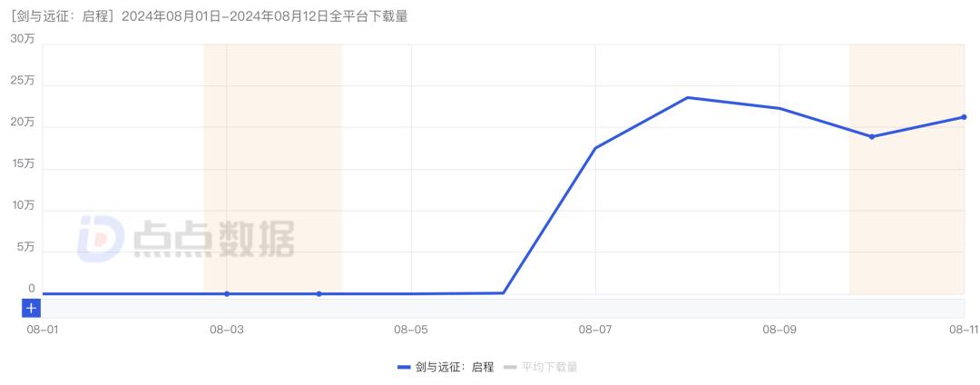The width and height of the screenshot is (980, 385).
Task: Click the 点点数据 watermark logo icon
Action: (x=99, y=239)
